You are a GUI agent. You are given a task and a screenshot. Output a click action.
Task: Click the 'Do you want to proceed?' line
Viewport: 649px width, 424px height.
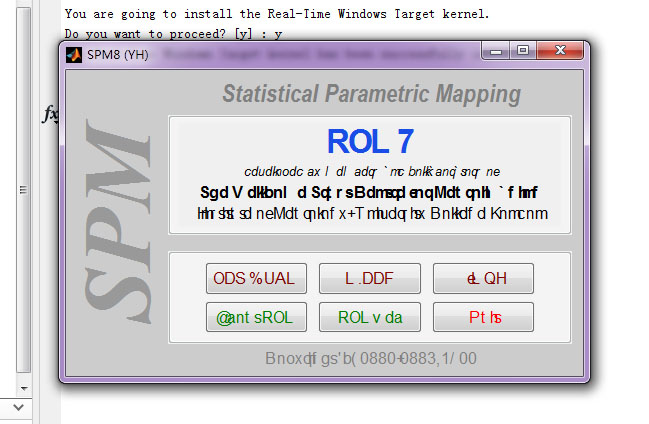(x=173, y=34)
